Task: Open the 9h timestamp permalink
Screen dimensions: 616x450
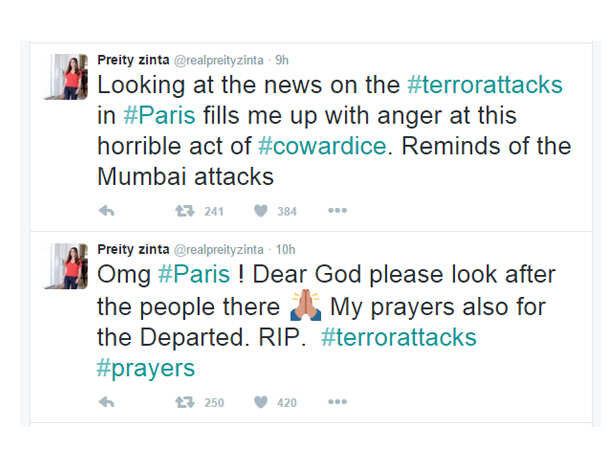Action: point(282,60)
